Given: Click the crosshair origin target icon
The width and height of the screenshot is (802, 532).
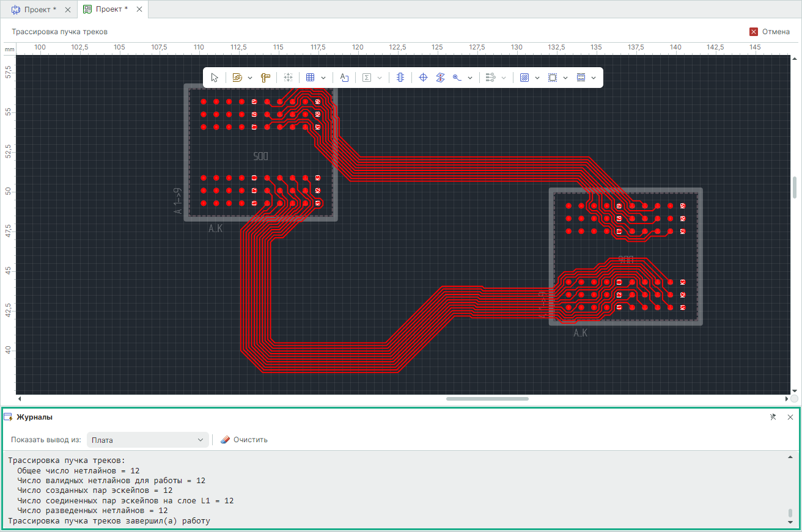Looking at the screenshot, I should point(423,78).
